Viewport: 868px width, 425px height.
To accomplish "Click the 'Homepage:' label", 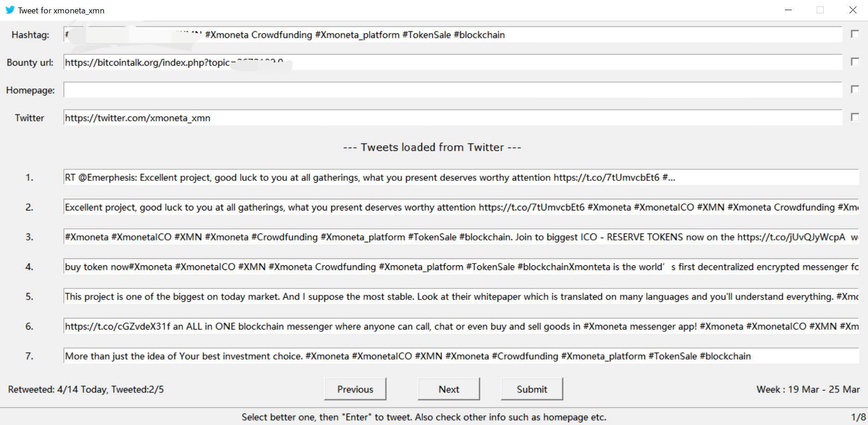I will click(30, 90).
